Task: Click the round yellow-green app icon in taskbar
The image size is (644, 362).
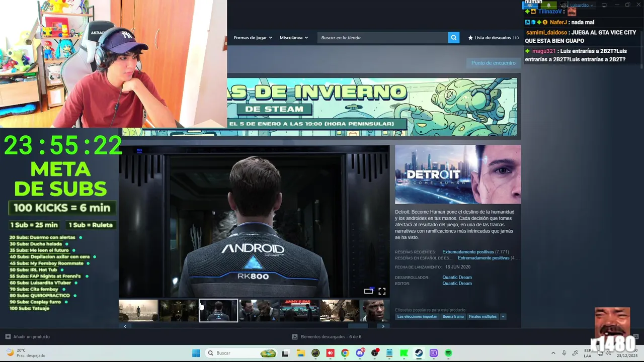Action: point(315,353)
